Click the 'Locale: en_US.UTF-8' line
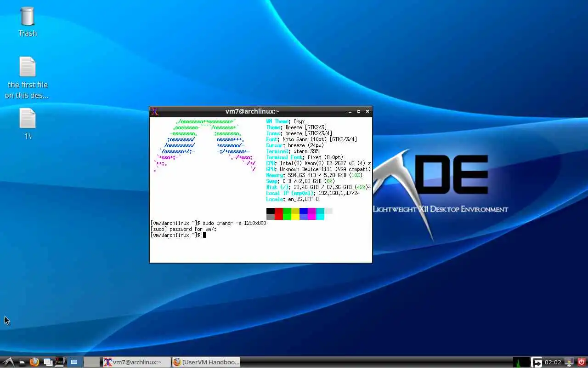 coord(292,199)
